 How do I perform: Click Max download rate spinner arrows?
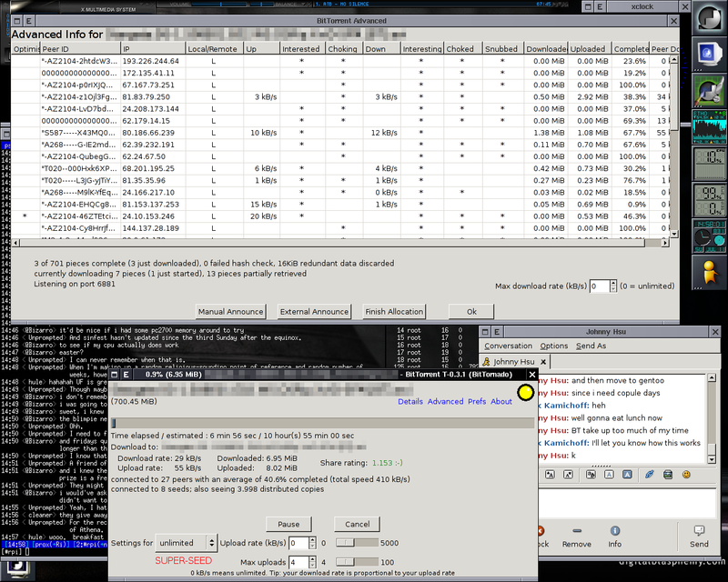[x=612, y=286]
